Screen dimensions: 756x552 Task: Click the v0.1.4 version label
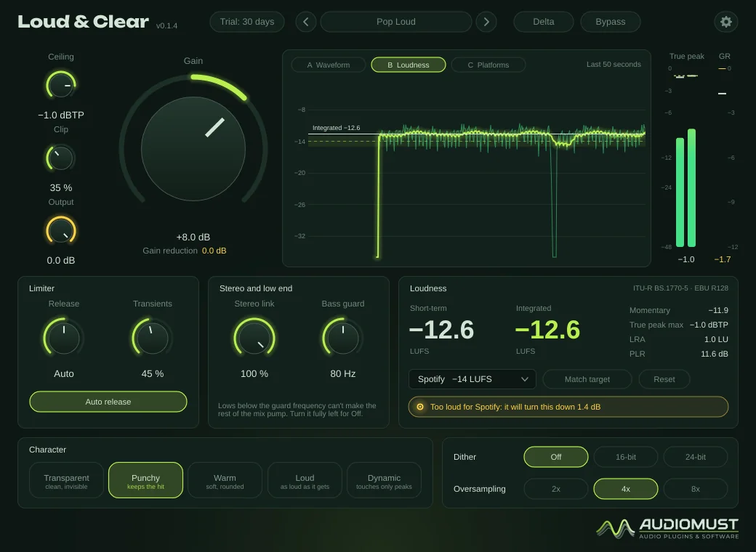[x=166, y=25]
